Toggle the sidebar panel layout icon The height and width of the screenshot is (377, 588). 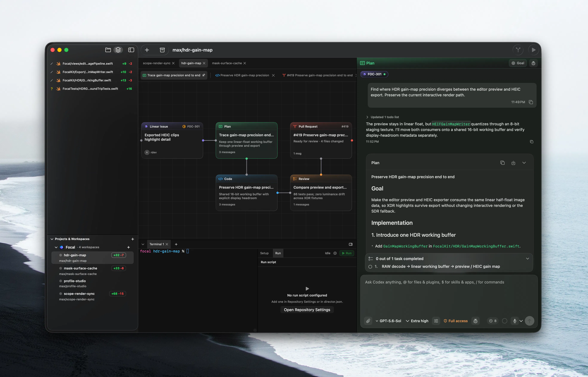[131, 50]
